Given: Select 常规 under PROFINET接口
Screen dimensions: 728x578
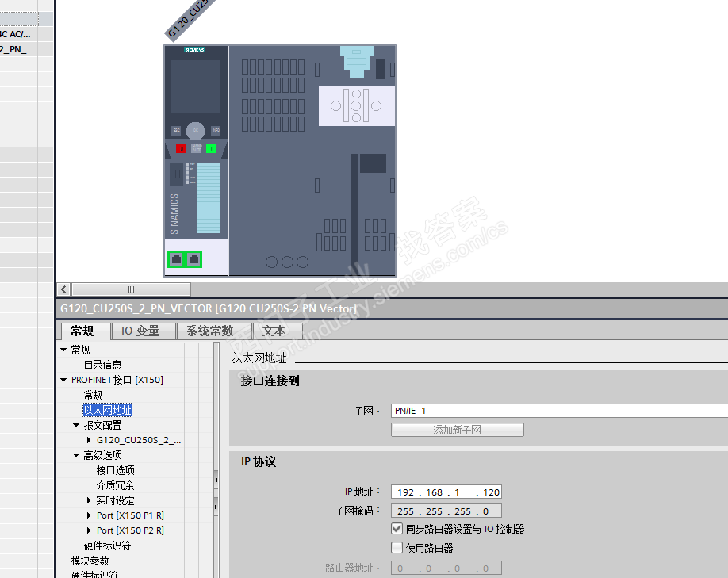Looking at the screenshot, I should pos(93,395).
